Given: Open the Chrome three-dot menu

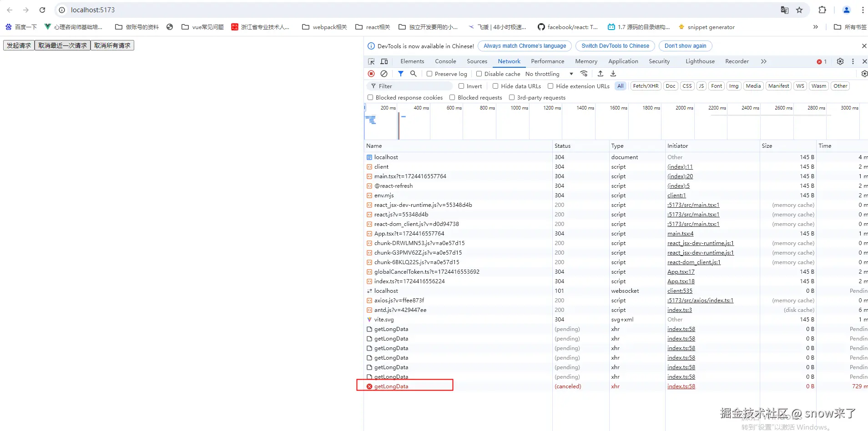Looking at the screenshot, I should pos(863,10).
